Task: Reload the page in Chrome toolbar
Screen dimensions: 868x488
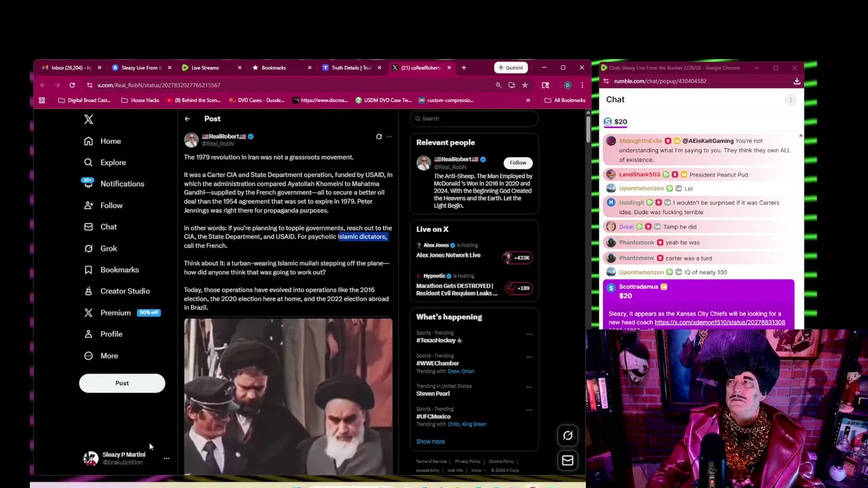Action: point(72,85)
